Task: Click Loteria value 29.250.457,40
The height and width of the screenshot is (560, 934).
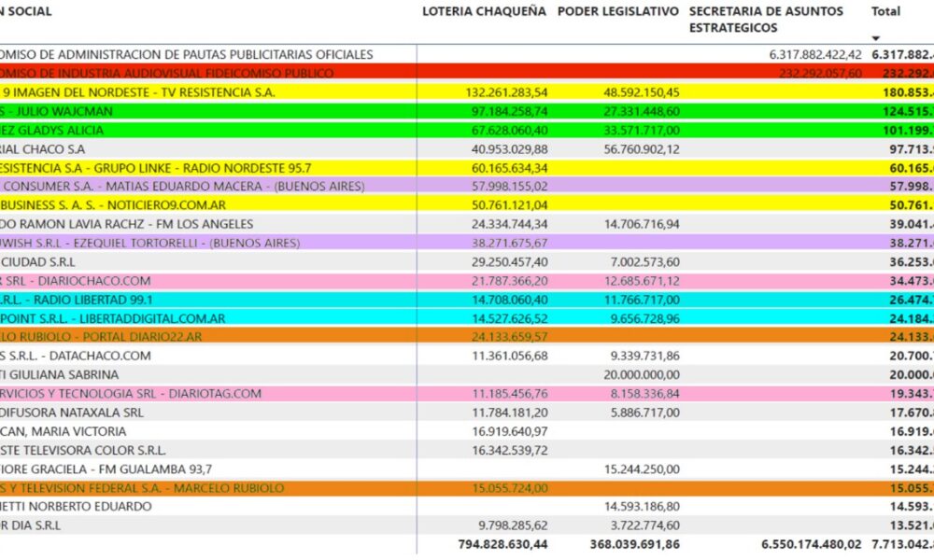Action: click(509, 262)
